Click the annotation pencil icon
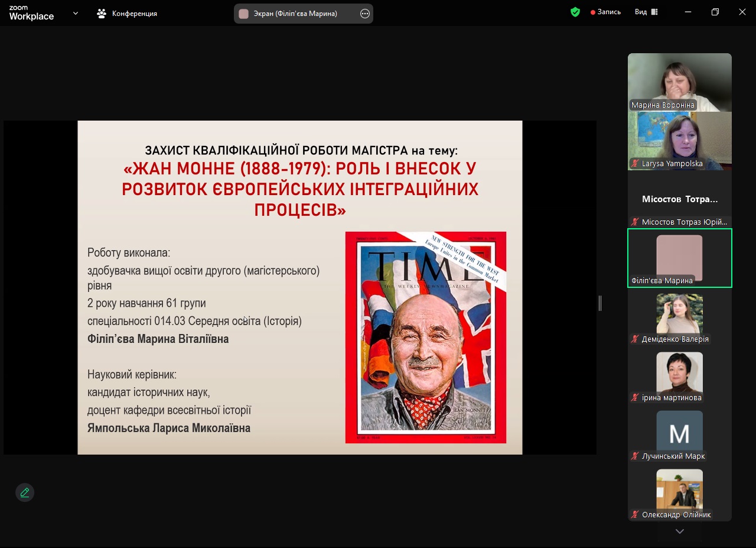Image resolution: width=756 pixels, height=548 pixels. 25,492
